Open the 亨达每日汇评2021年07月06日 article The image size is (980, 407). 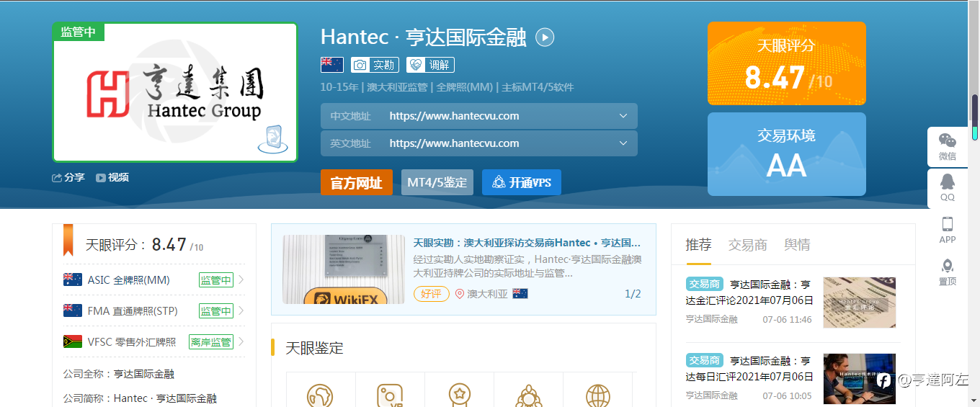tap(749, 368)
